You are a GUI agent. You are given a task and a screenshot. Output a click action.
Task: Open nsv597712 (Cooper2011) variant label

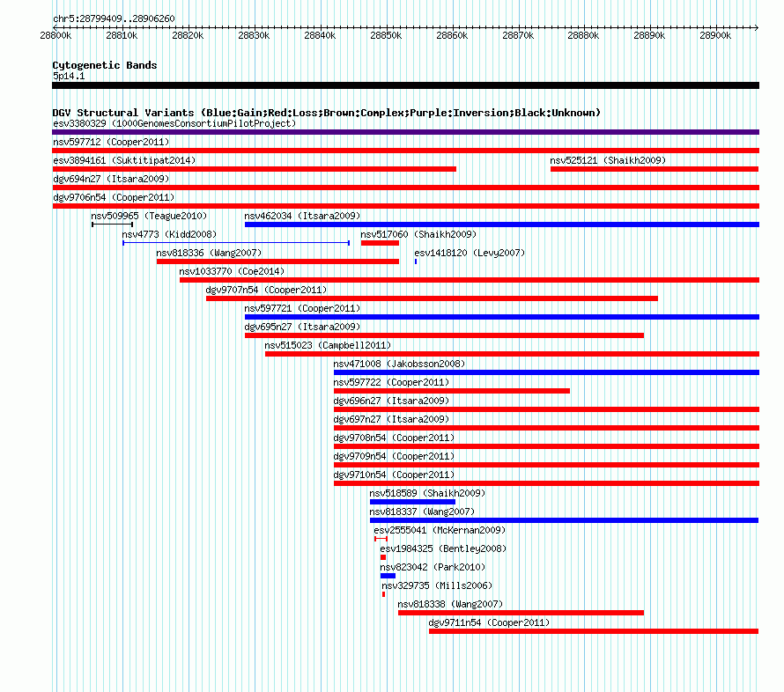pos(111,142)
